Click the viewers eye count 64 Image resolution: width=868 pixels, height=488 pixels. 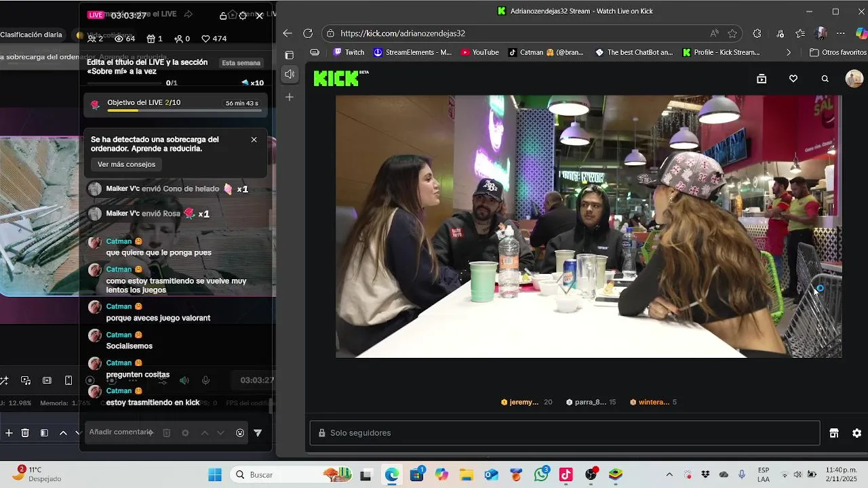(125, 39)
